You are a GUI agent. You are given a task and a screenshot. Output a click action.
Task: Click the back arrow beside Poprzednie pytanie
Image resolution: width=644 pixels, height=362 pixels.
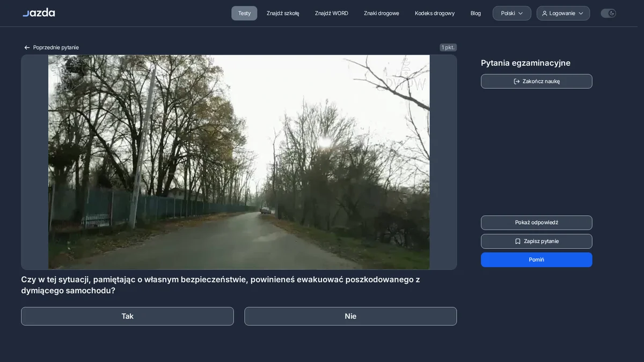[x=27, y=48]
